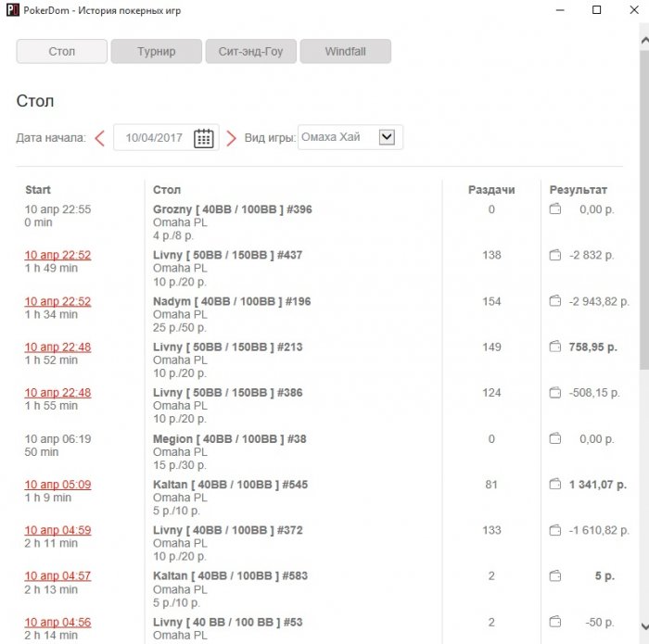Click hands count 124
Viewport: 649px width, 644px height.
tap(491, 393)
